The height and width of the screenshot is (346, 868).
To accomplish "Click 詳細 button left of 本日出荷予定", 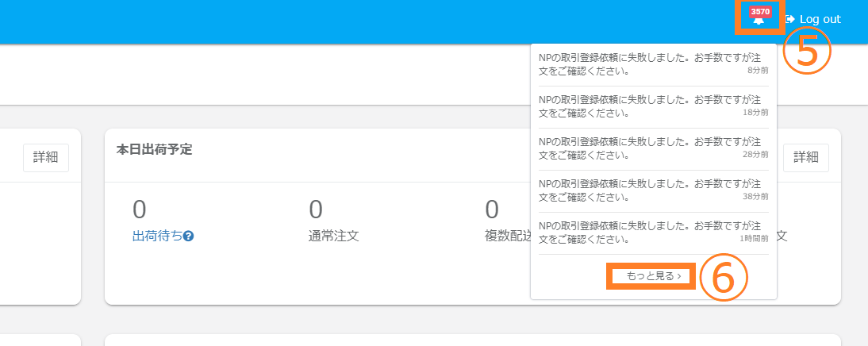I will 46,157.
